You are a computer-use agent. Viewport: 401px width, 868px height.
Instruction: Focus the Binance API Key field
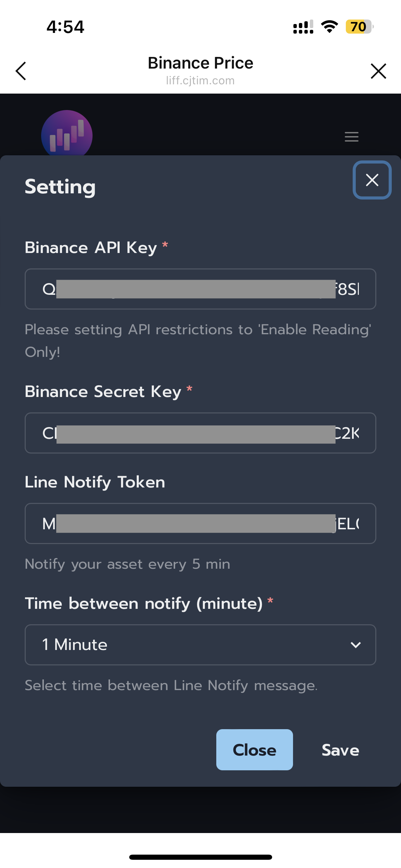(200, 289)
